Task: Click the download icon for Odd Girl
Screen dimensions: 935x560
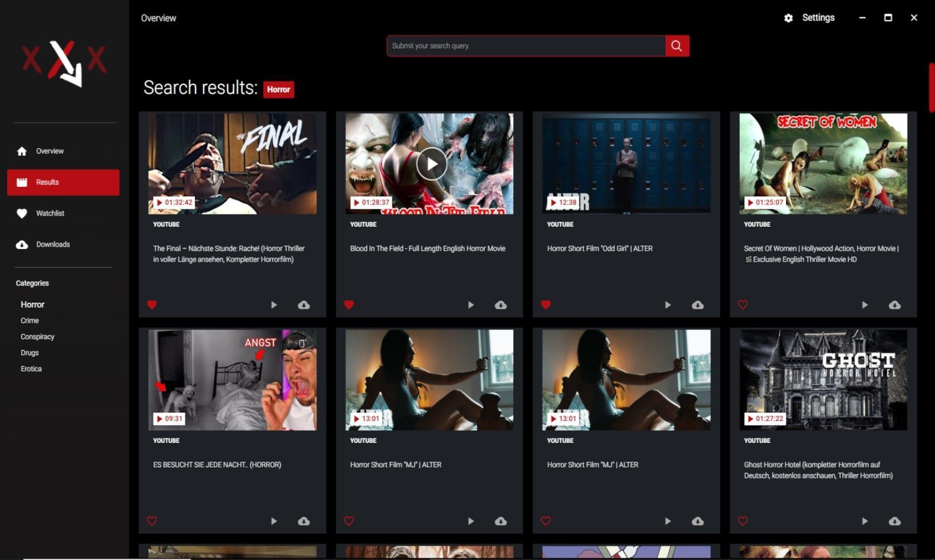Action: click(x=698, y=305)
